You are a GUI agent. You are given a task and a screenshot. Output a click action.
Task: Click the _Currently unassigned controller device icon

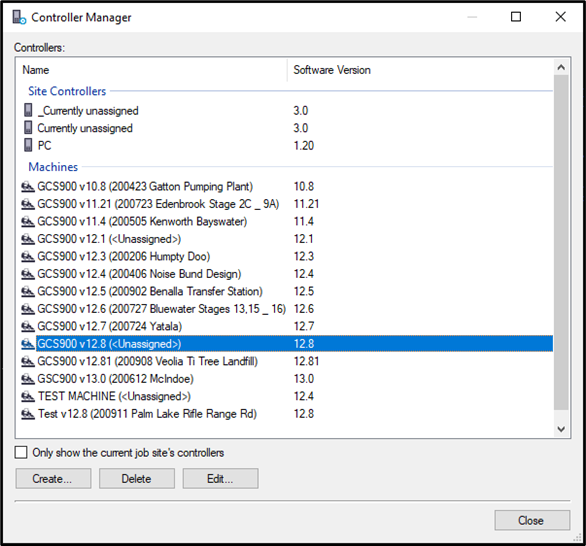coord(28,110)
